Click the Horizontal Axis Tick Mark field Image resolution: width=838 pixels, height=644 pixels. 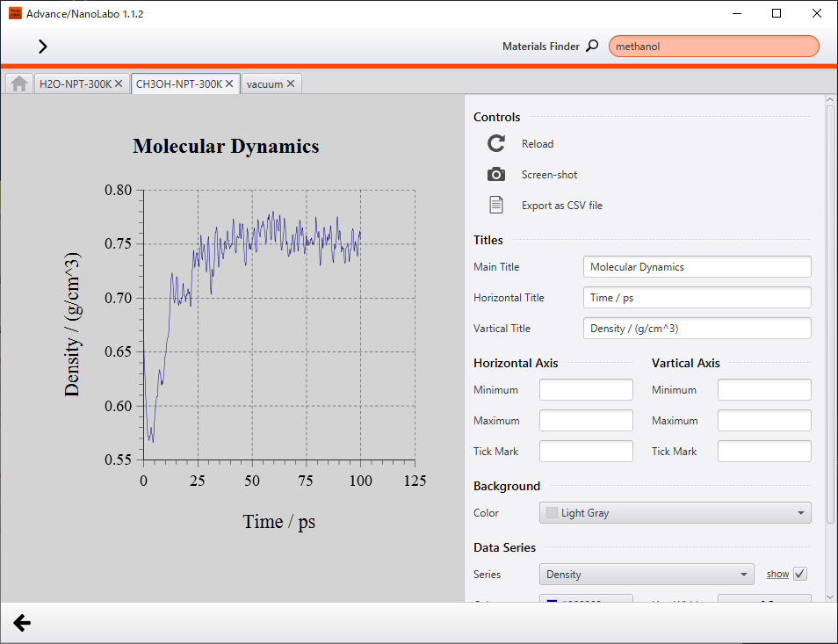click(586, 451)
